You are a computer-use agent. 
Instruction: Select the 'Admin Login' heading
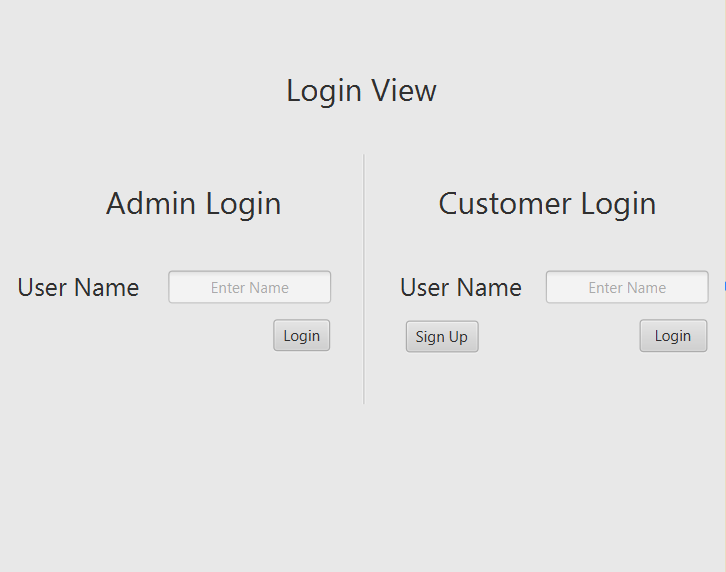[194, 204]
